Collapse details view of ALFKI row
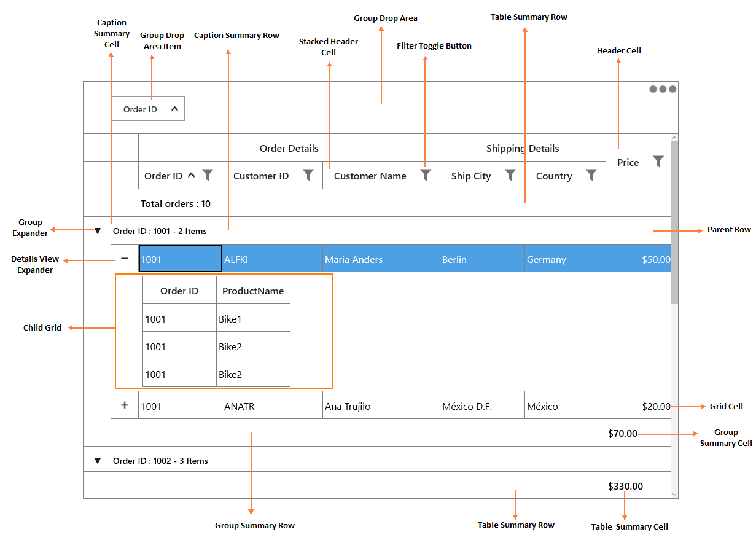The height and width of the screenshot is (540, 756). coord(125,259)
